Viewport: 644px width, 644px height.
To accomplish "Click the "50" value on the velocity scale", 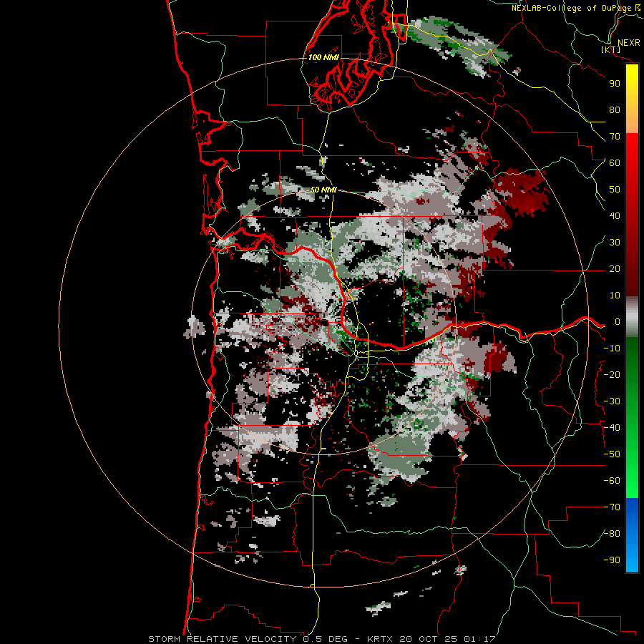I will click(615, 190).
